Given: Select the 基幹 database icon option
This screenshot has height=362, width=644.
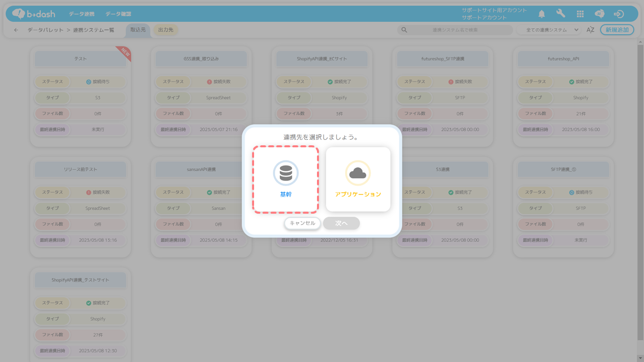Looking at the screenshot, I should pyautogui.click(x=285, y=179).
